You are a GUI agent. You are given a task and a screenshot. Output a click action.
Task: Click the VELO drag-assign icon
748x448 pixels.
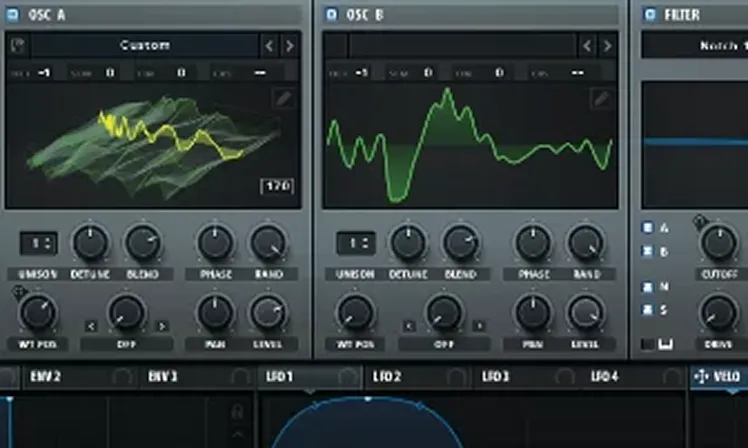(700, 377)
